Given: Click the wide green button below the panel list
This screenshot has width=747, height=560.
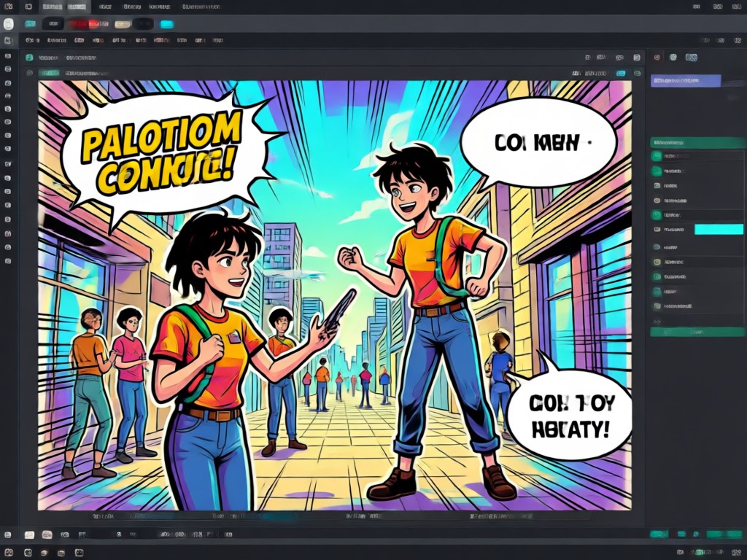Looking at the screenshot, I should tap(697, 332).
